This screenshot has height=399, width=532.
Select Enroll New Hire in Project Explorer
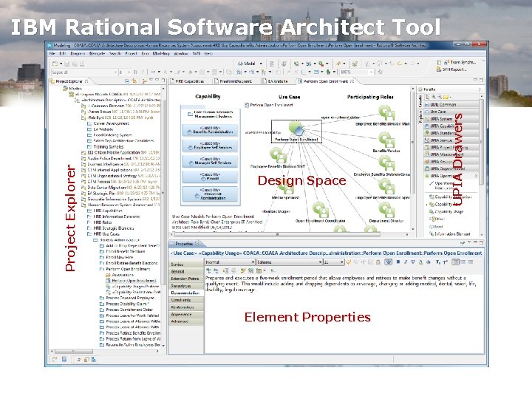click(116, 257)
